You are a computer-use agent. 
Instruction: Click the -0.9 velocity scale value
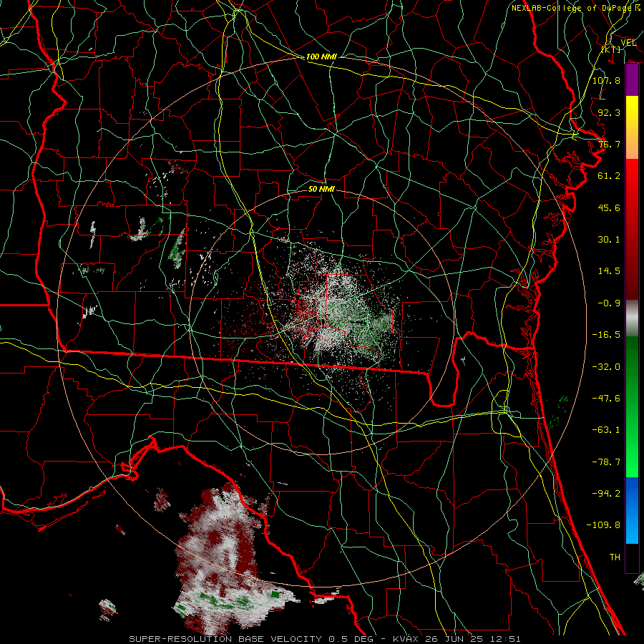pos(609,303)
